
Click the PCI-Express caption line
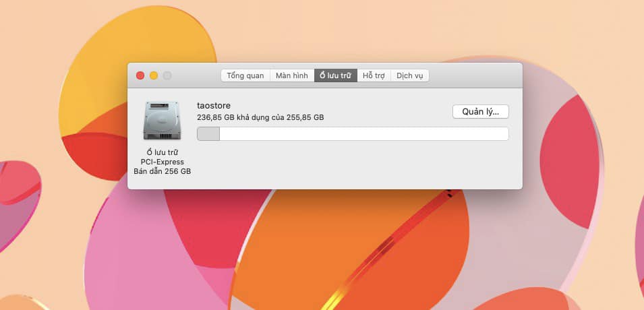[x=162, y=162]
